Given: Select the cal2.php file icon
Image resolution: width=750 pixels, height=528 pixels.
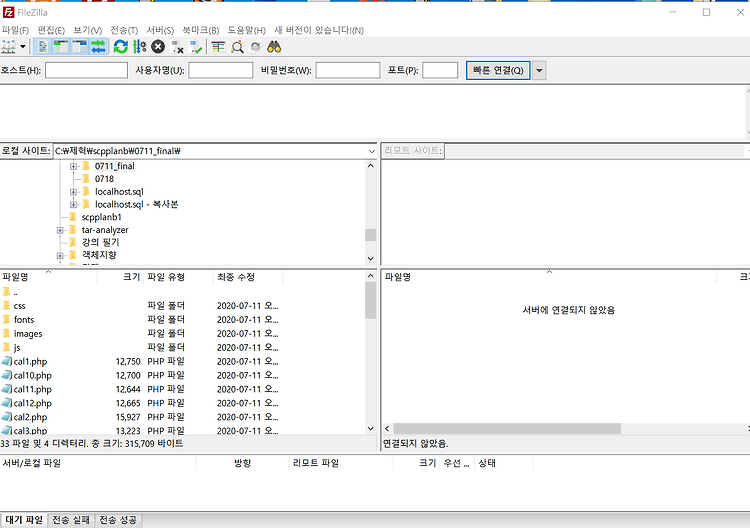Looking at the screenshot, I should pyautogui.click(x=7, y=417).
